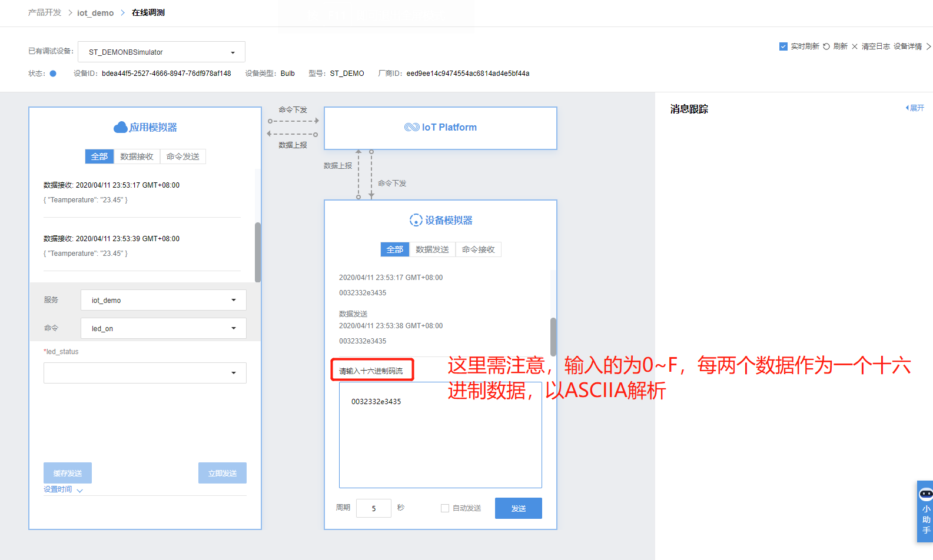Select 全部 tab in 应用模拟器
This screenshot has height=560, width=933.
99,156
